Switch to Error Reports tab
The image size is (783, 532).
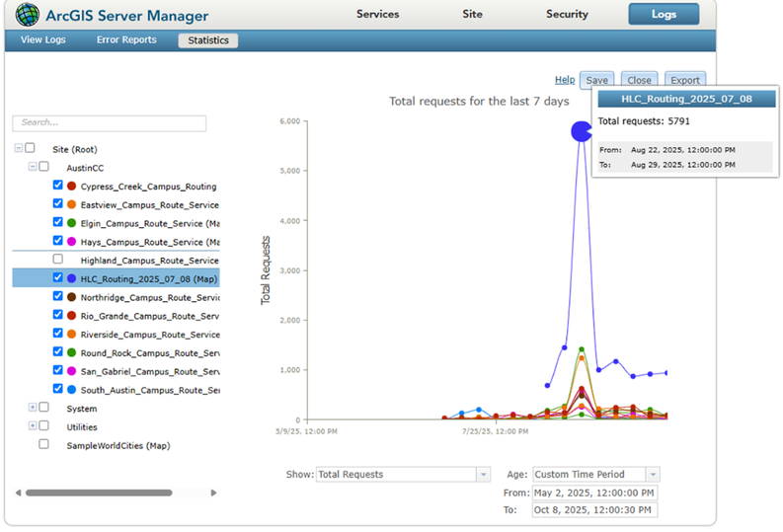point(126,39)
